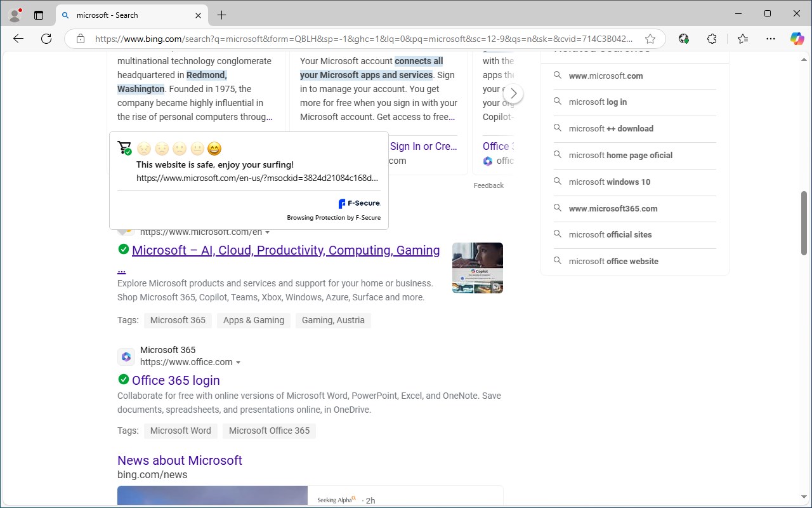
Task: Click the green checkmark beside Office 365 login
Action: click(124, 379)
